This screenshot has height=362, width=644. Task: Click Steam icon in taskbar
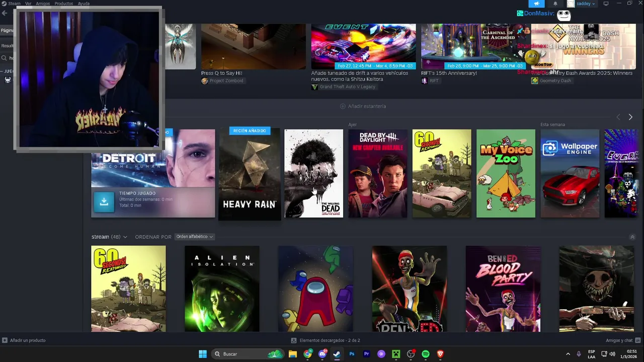337,354
